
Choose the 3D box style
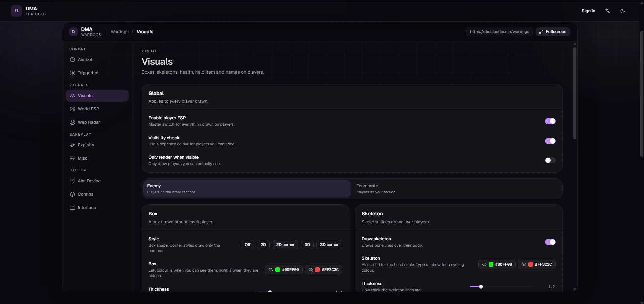(x=307, y=245)
